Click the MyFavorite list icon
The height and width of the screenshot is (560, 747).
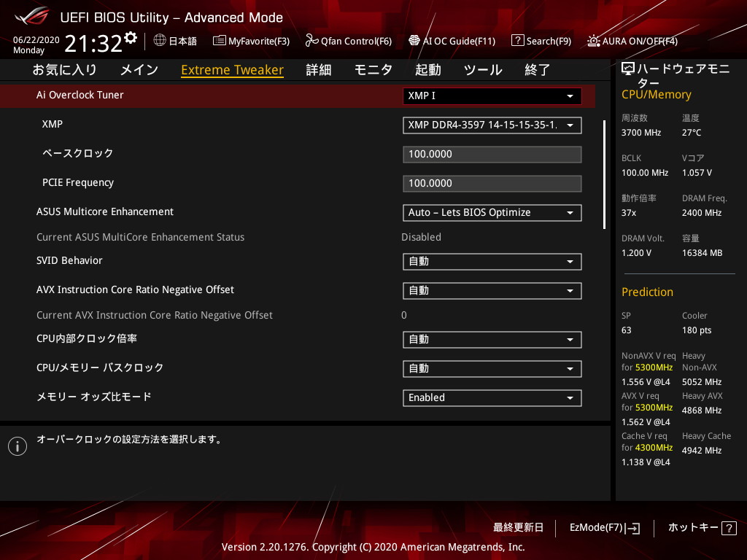(x=219, y=41)
